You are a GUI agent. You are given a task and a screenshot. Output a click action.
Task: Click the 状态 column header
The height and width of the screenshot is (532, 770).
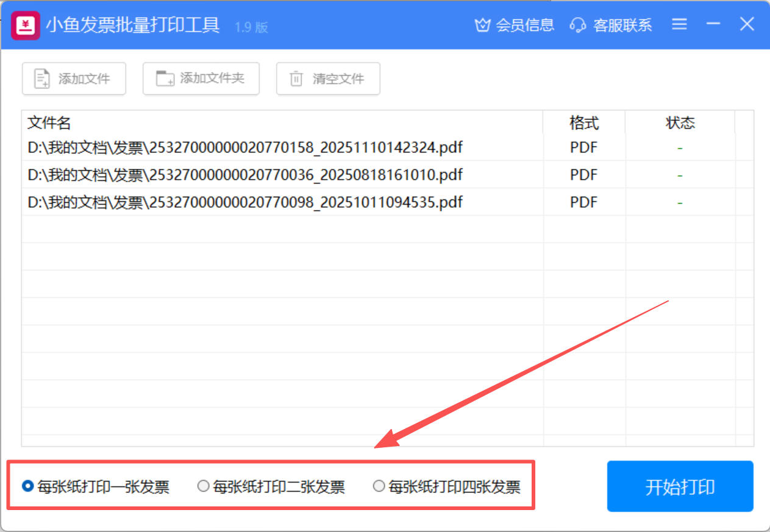click(680, 123)
